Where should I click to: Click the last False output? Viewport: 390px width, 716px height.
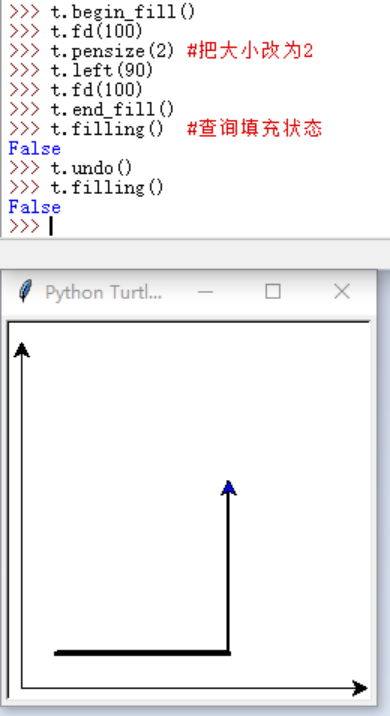point(35,207)
